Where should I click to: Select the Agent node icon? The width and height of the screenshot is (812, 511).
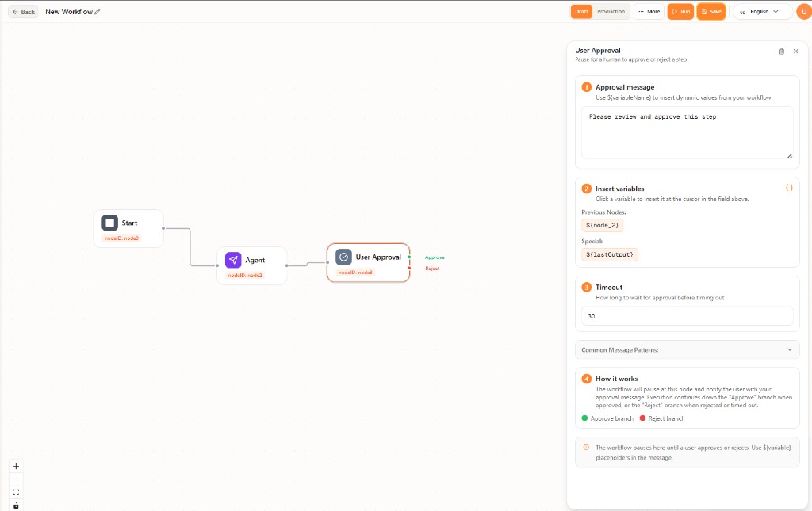coord(233,260)
